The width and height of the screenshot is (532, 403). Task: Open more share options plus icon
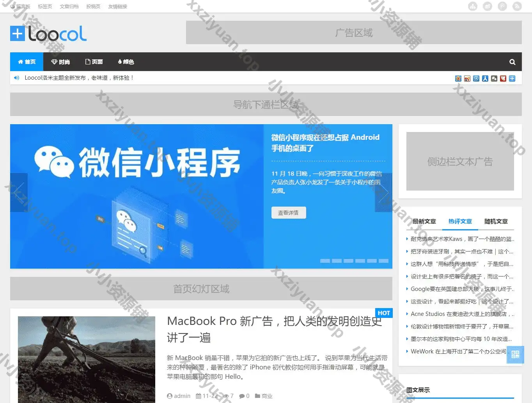coord(512,78)
